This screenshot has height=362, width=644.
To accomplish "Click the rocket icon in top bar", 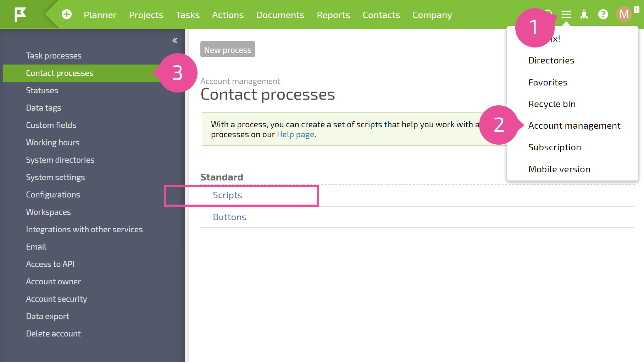I will tap(584, 15).
